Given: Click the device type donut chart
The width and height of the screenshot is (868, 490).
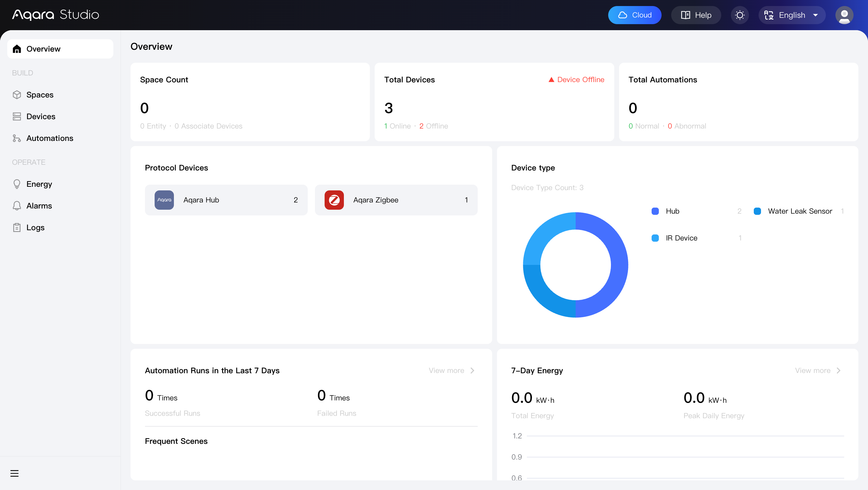Looking at the screenshot, I should tap(576, 265).
